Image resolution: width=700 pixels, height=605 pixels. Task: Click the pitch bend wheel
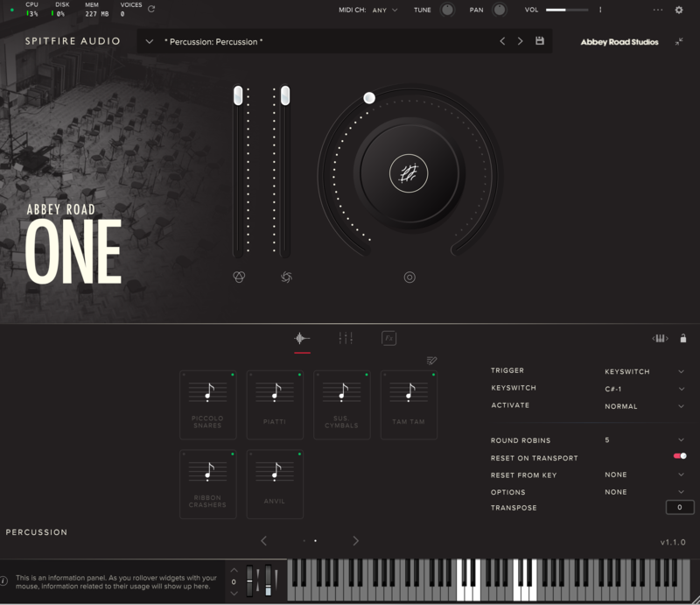click(249, 580)
